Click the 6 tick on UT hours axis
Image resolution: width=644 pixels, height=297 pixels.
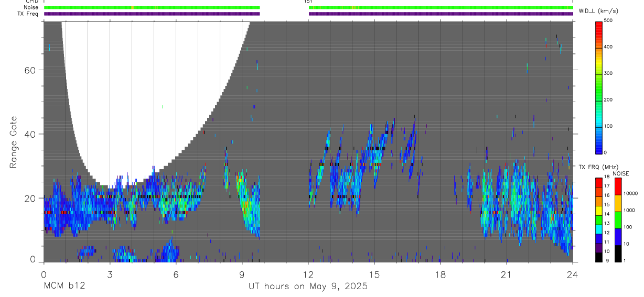[x=176, y=274]
